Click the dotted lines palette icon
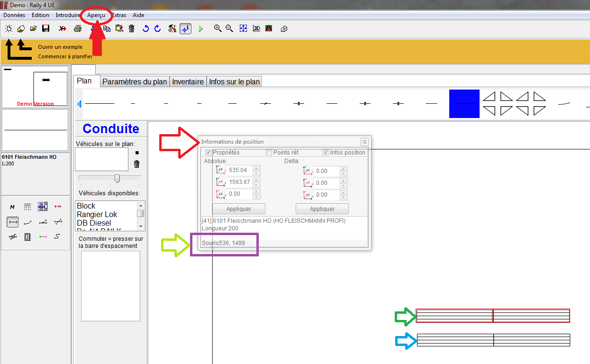Viewport: 590px width, 364px height. pos(27,207)
